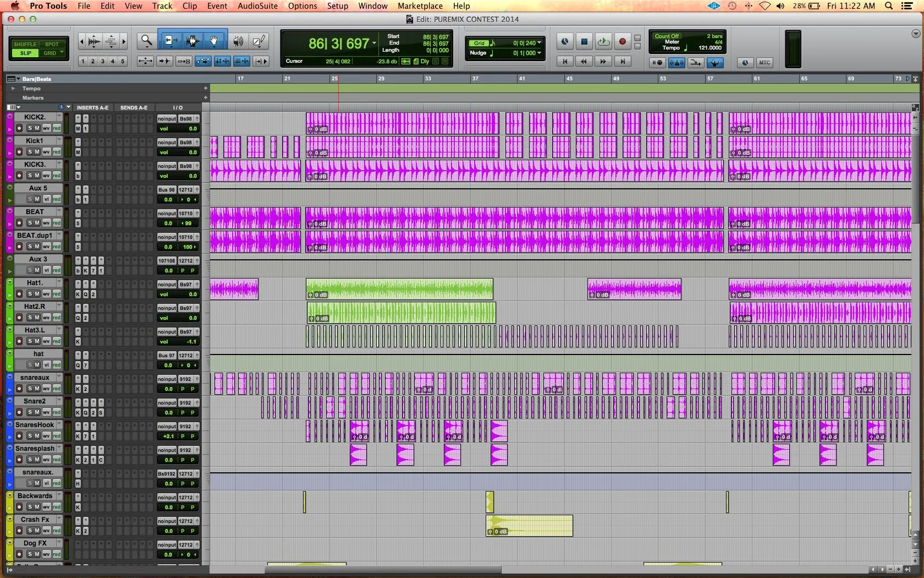This screenshot has width=924, height=578.
Task: Click the MTC generate button
Action: (765, 63)
